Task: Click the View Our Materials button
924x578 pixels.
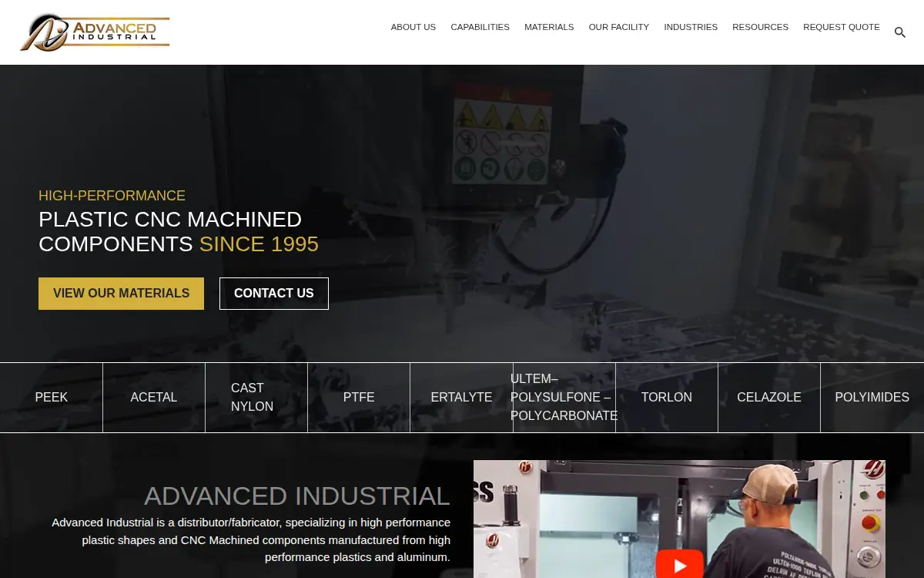Action: click(121, 294)
